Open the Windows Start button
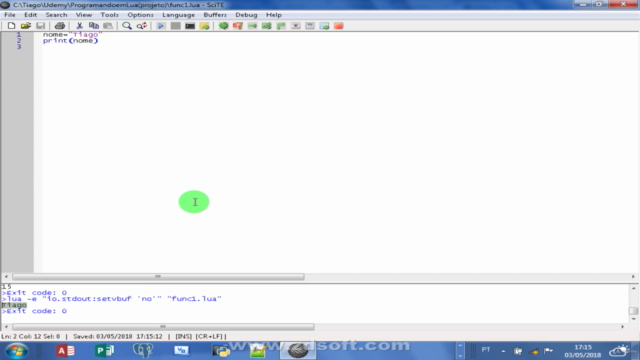 click(17, 351)
